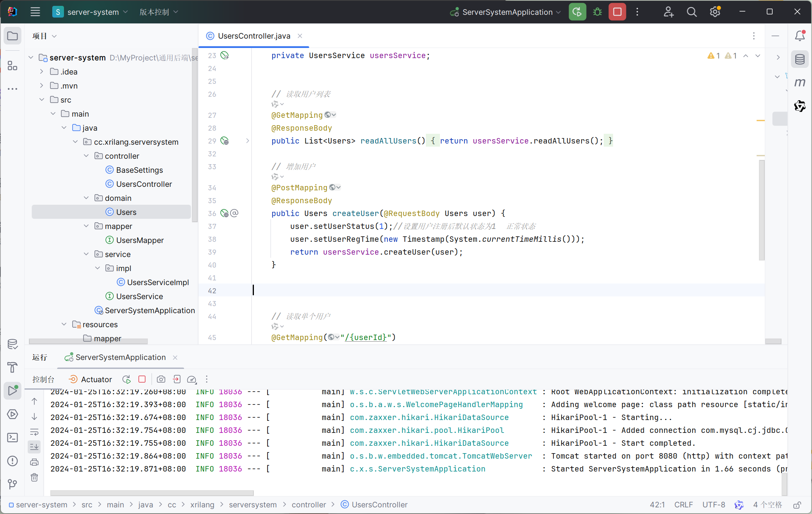Stop the running application via red button

[x=617, y=12]
